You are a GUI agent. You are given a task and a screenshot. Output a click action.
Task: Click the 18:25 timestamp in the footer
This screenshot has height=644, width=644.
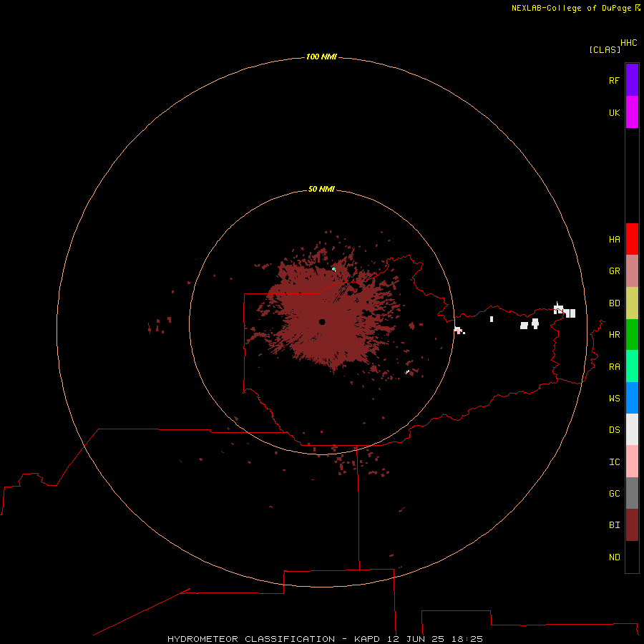point(467,639)
